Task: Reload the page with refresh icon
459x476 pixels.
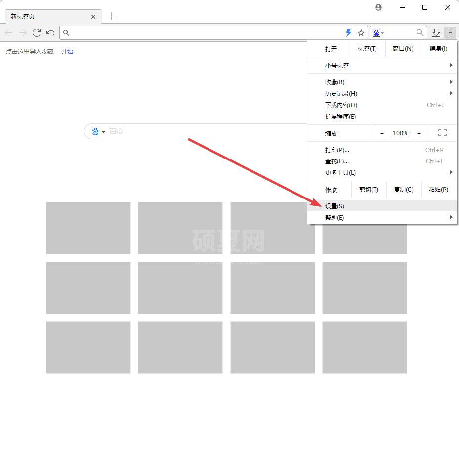Action: 37,33
